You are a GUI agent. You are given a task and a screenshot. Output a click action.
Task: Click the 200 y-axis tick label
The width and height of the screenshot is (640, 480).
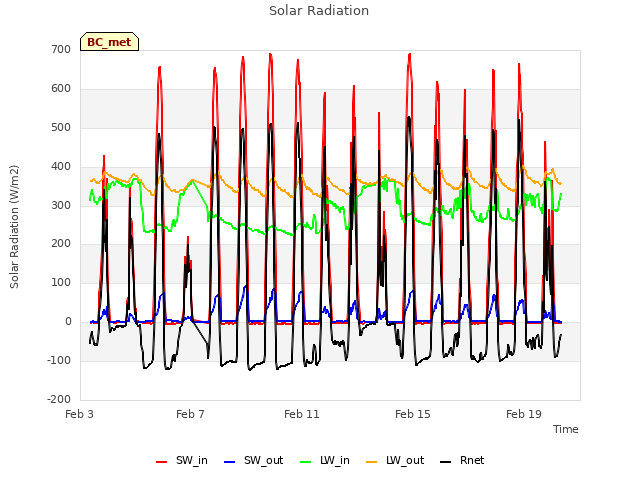[x=61, y=244]
